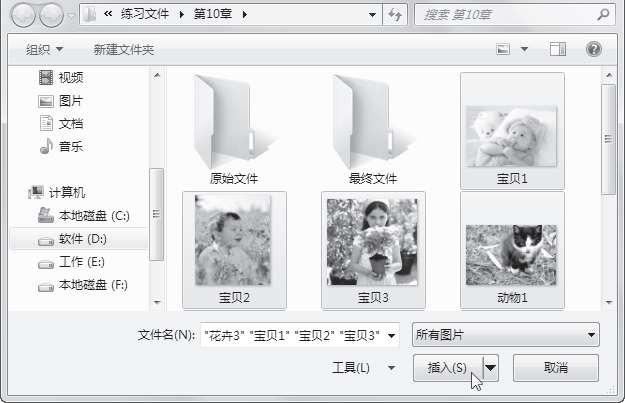Select the 动物1 kitten thumbnail

[x=512, y=250]
